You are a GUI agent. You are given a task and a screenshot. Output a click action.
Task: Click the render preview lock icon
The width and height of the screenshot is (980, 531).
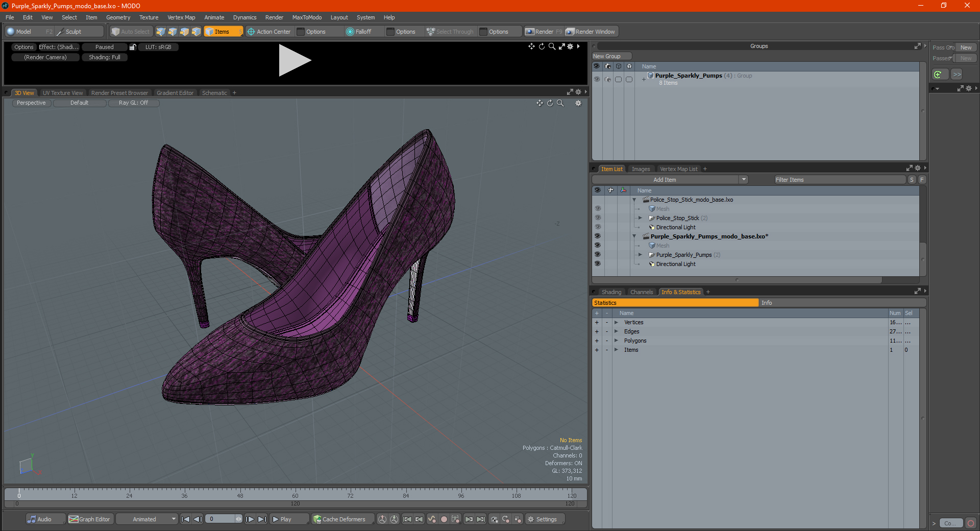click(x=133, y=47)
